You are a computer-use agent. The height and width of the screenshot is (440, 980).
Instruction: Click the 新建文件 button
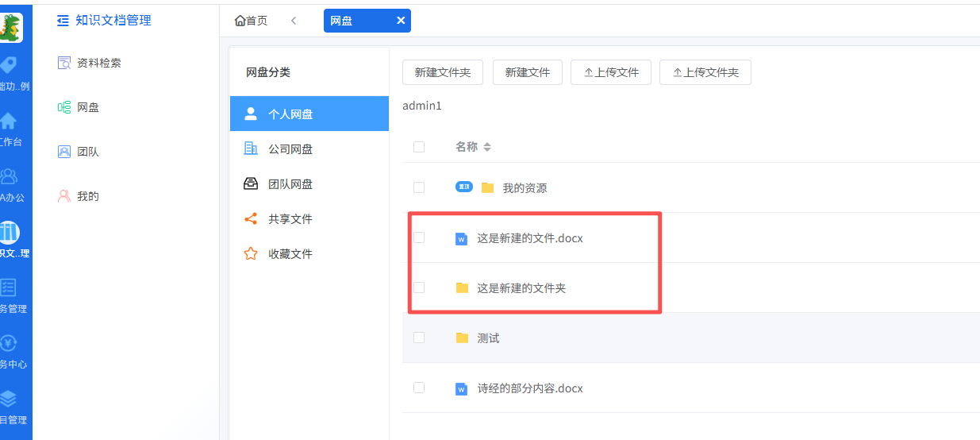point(528,72)
